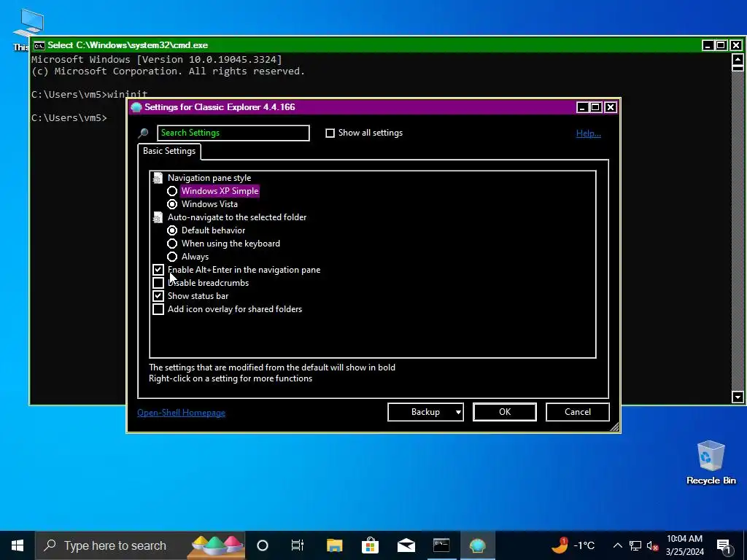Click the Navigation pane style label
The height and width of the screenshot is (560, 747).
(209, 178)
